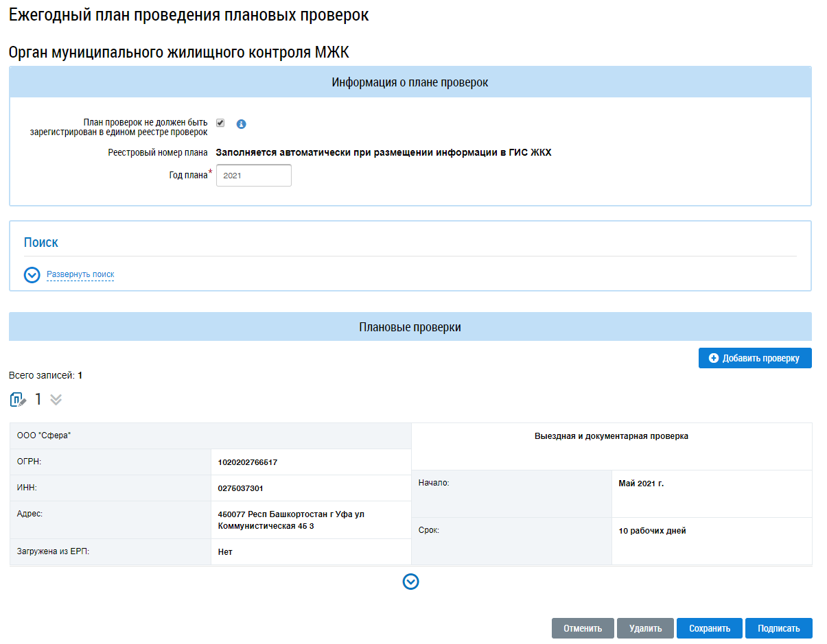Sign the plan with Подписать

click(778, 628)
